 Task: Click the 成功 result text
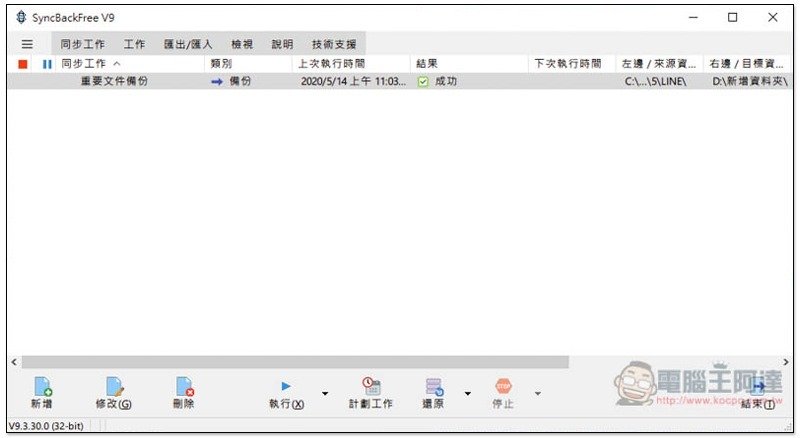click(445, 81)
